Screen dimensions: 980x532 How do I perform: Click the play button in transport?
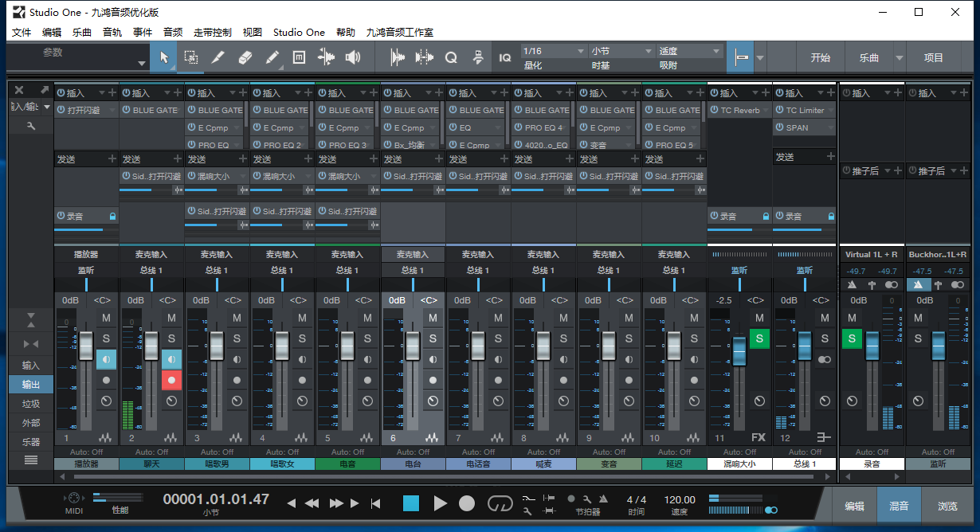tap(440, 503)
